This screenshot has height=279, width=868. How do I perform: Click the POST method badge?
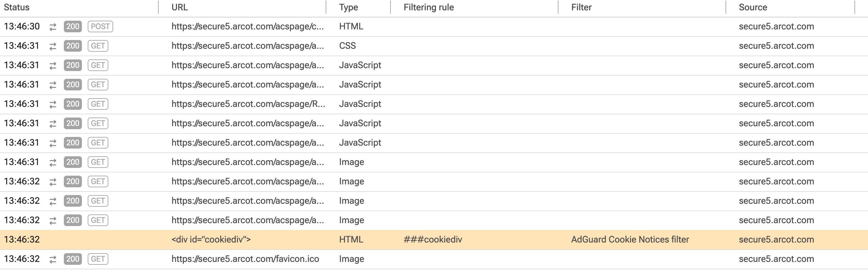[100, 26]
